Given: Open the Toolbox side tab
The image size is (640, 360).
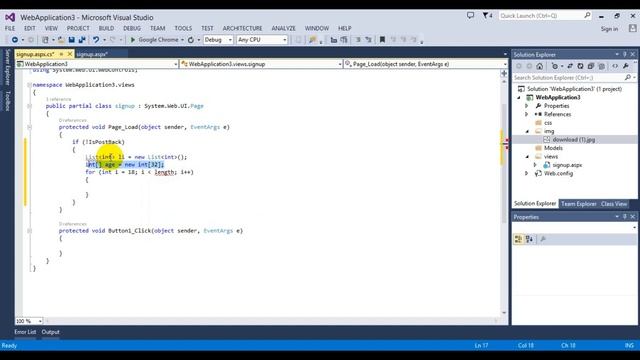Looking at the screenshot, I should pos(7,100).
